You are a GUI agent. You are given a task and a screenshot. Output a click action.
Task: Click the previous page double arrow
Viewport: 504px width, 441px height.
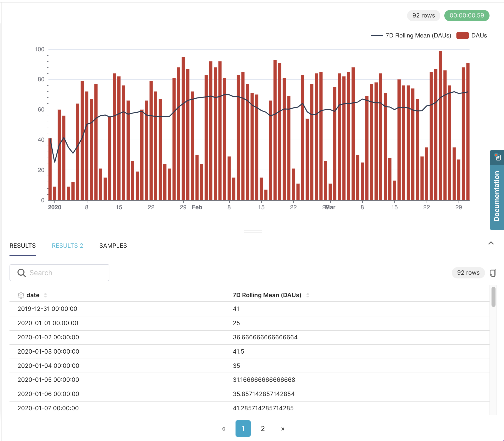tap(224, 429)
